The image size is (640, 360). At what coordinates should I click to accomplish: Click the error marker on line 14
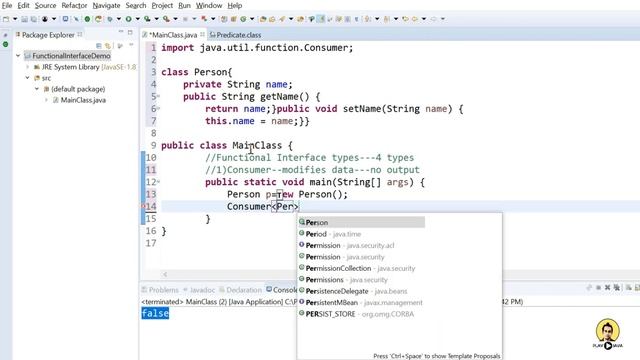(143, 207)
